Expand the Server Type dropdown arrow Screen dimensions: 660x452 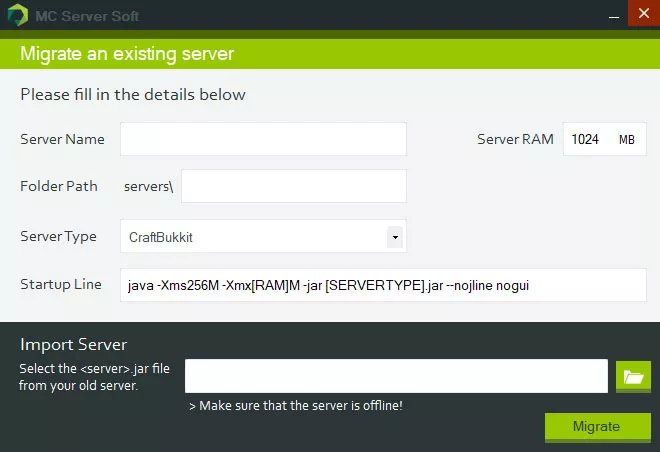pos(395,237)
